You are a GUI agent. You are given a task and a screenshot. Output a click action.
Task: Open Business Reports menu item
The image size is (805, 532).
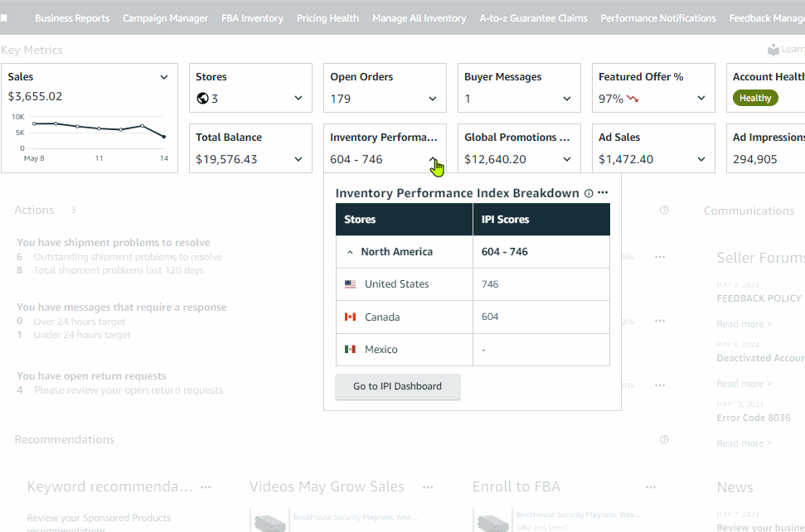[72, 18]
